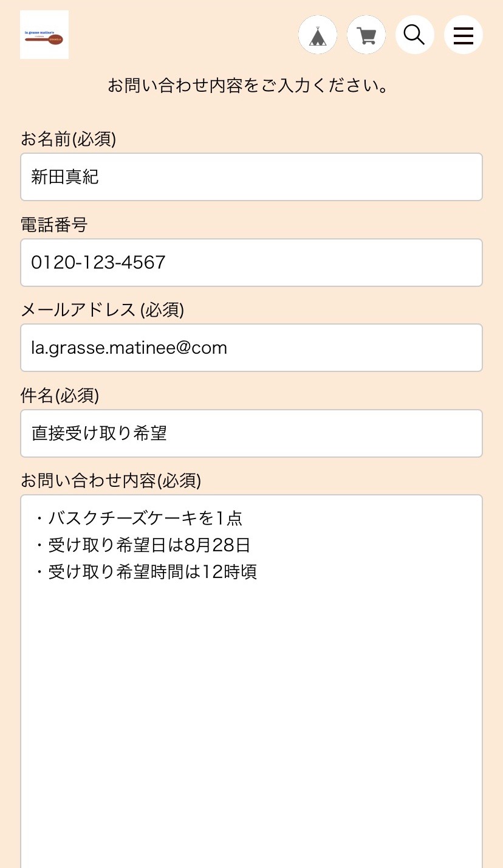Open the tent icon shop home
This screenshot has height=868, width=503.
click(x=318, y=35)
